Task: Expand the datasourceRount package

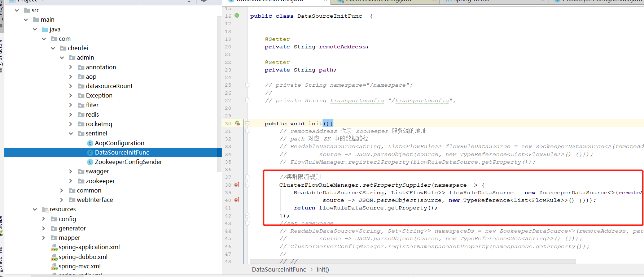Action: pos(71,86)
